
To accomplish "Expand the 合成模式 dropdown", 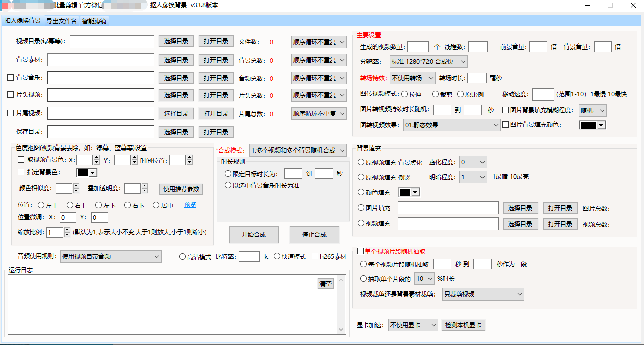I will click(x=298, y=150).
